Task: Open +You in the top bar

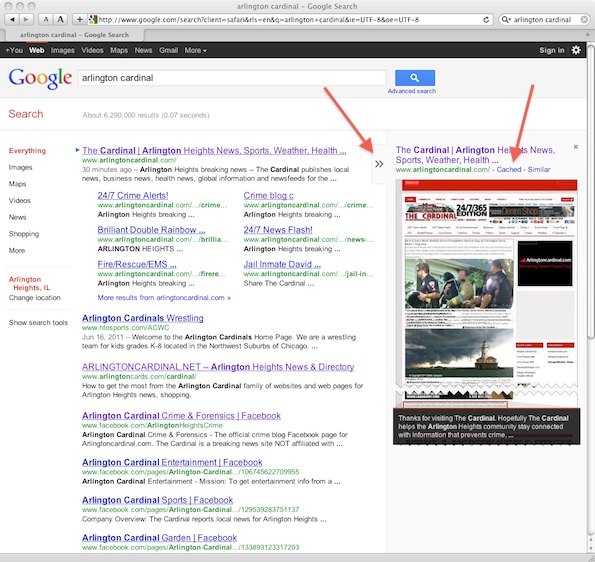Action: [x=14, y=50]
